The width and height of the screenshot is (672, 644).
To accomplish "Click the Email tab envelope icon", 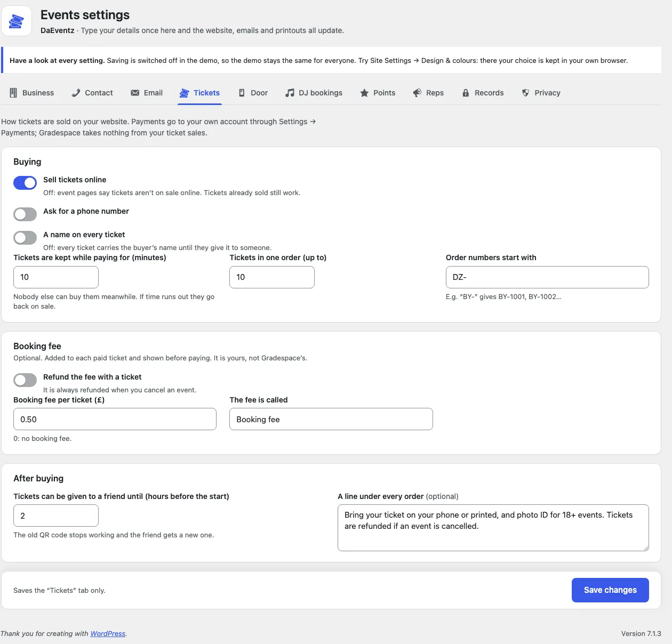I will 135,93.
